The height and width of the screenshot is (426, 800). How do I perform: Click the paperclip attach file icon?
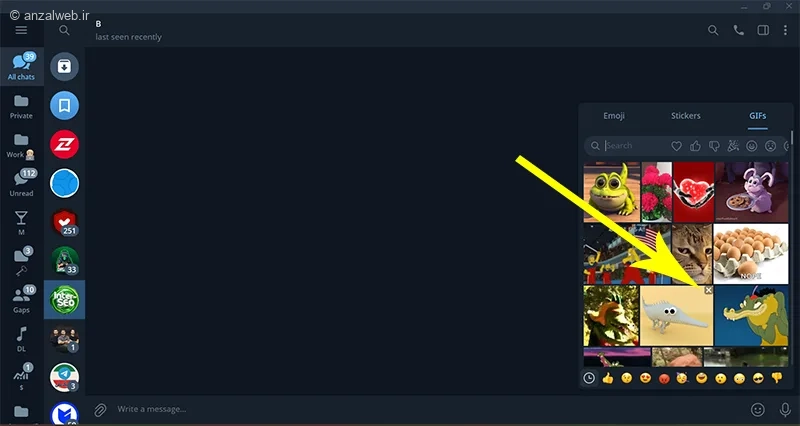coord(100,409)
